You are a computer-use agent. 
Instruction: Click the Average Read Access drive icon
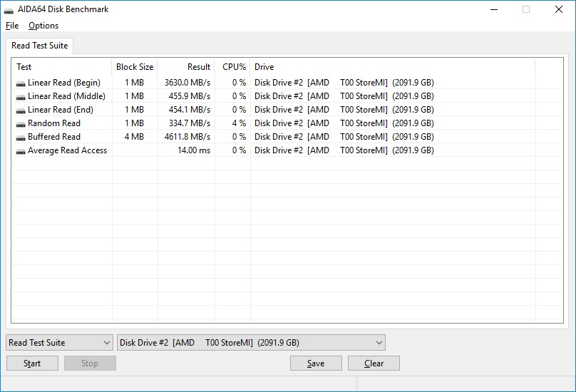click(21, 152)
